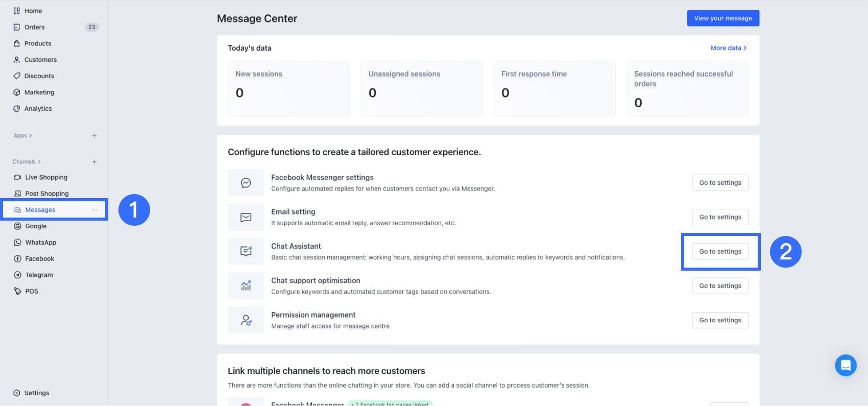
Task: Open Orders in the sidebar
Action: point(34,27)
